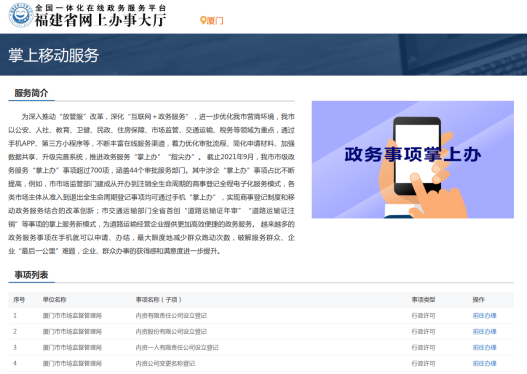This screenshot has width=527, height=374.
Task: Click the 掌上移动服务 page heading
Action: [53, 55]
